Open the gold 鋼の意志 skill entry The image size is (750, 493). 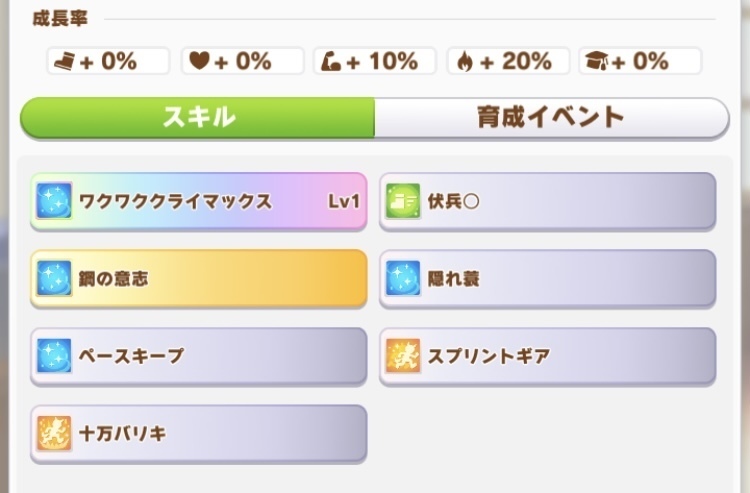point(199,278)
